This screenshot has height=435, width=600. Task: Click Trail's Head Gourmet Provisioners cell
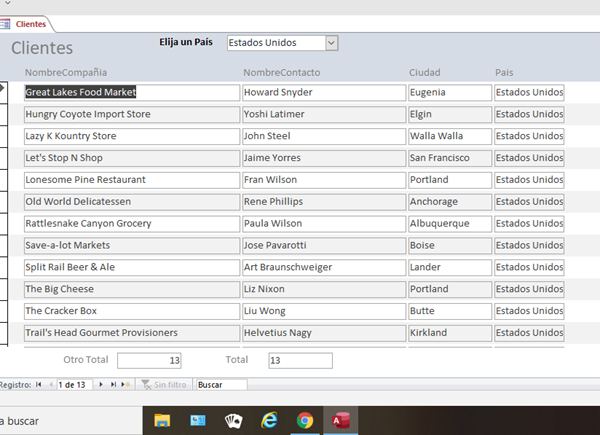pos(132,333)
